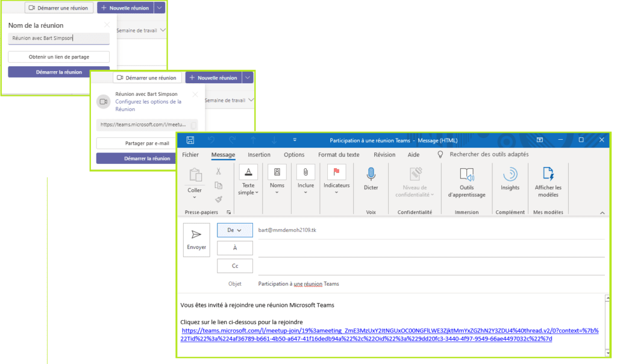Click Nouvelle réunion in second Teams panel
617x364 pixels.
point(214,78)
